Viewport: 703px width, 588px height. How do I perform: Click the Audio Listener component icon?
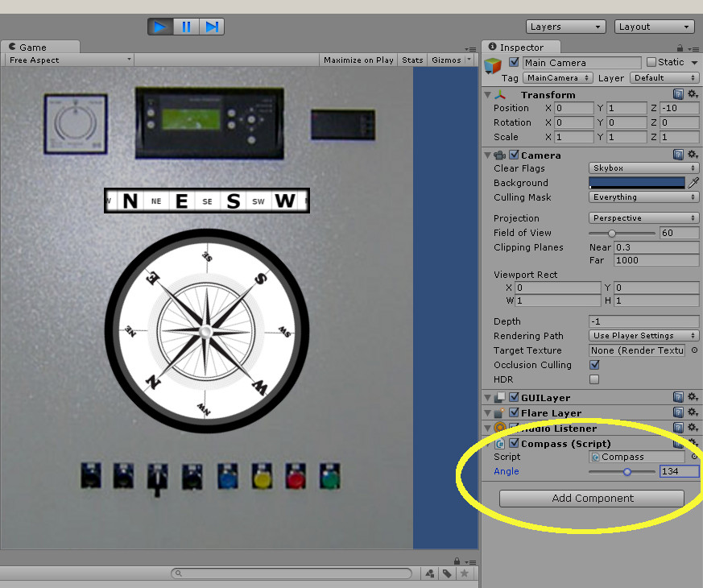pyautogui.click(x=501, y=428)
